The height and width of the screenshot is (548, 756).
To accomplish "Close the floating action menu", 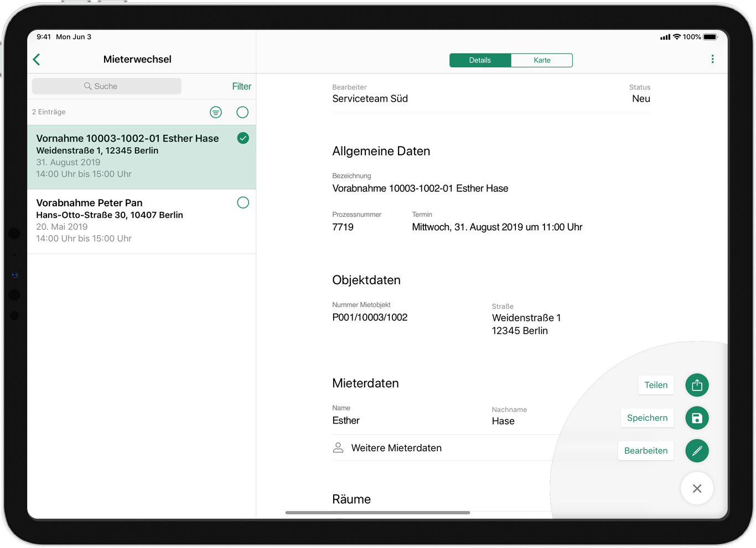I will (697, 488).
